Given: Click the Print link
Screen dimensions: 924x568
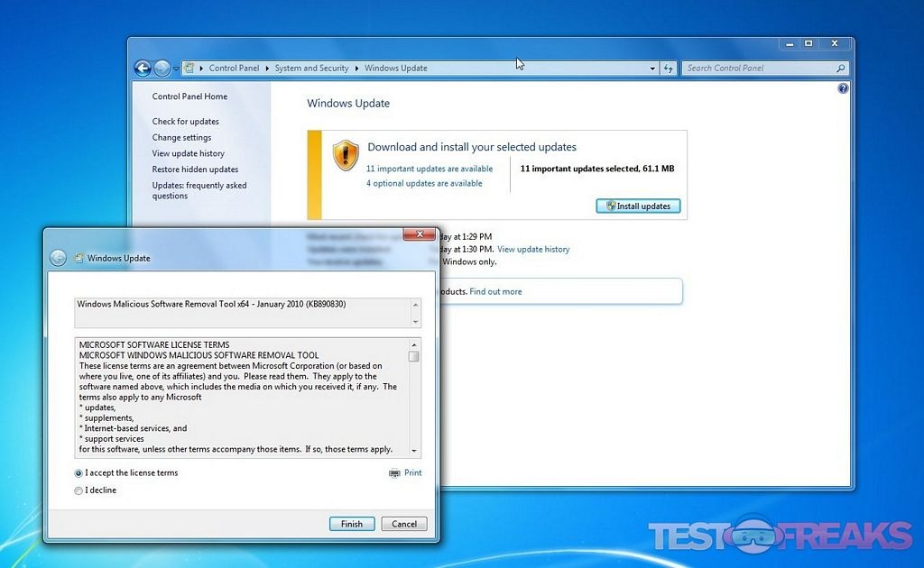Looking at the screenshot, I should pos(412,472).
